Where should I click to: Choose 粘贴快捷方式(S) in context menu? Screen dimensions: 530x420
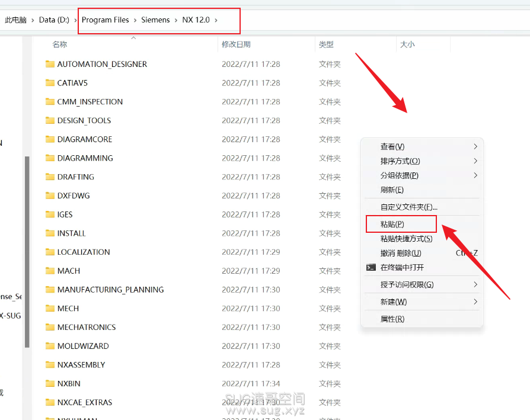pos(406,239)
